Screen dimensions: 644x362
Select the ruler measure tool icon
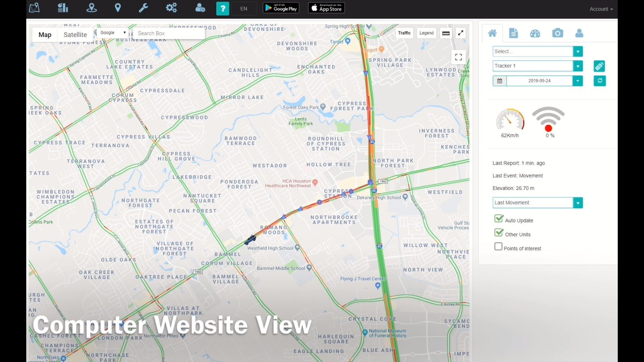[x=446, y=33]
